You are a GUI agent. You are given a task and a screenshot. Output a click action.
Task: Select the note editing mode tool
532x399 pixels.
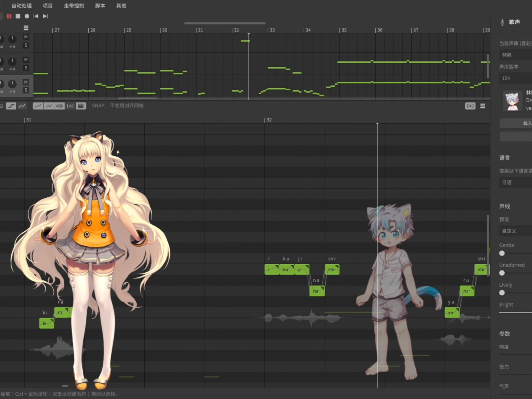point(11,106)
